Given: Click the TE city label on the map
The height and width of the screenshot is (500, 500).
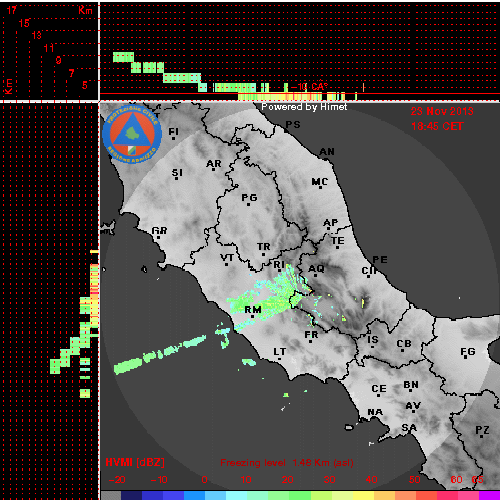Looking at the screenshot, I should tap(338, 240).
